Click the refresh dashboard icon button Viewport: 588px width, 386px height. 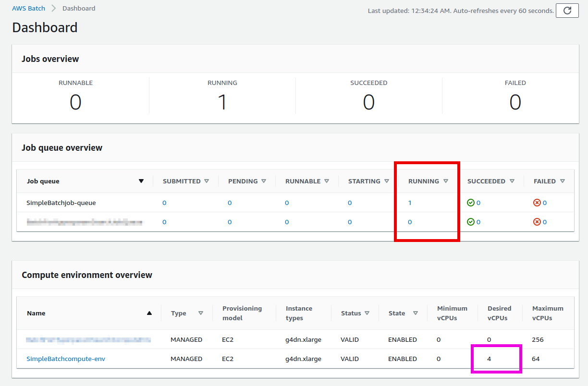point(567,11)
